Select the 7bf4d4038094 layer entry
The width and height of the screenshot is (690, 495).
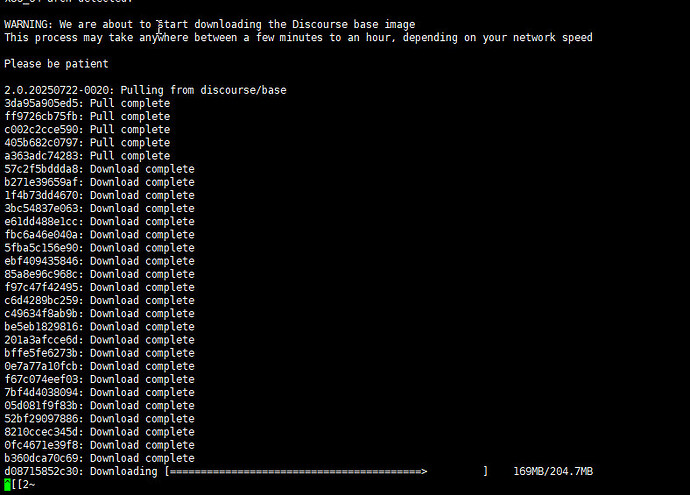click(99, 393)
